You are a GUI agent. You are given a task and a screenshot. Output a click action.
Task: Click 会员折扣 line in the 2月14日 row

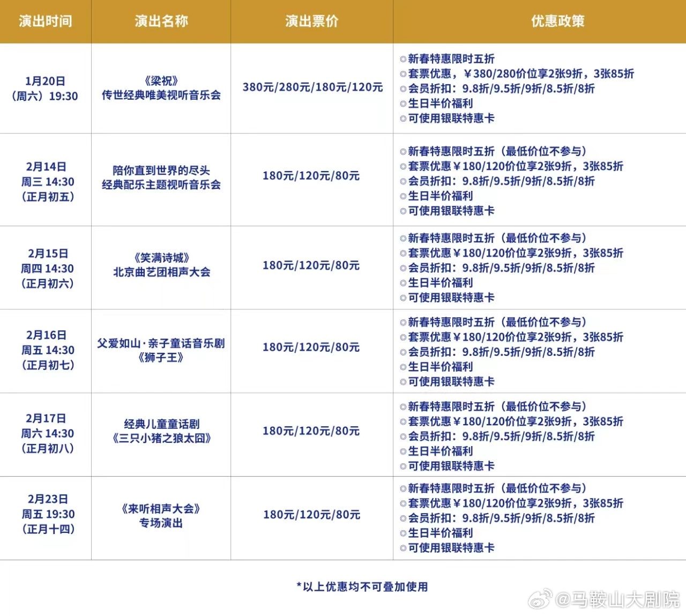[x=497, y=181]
